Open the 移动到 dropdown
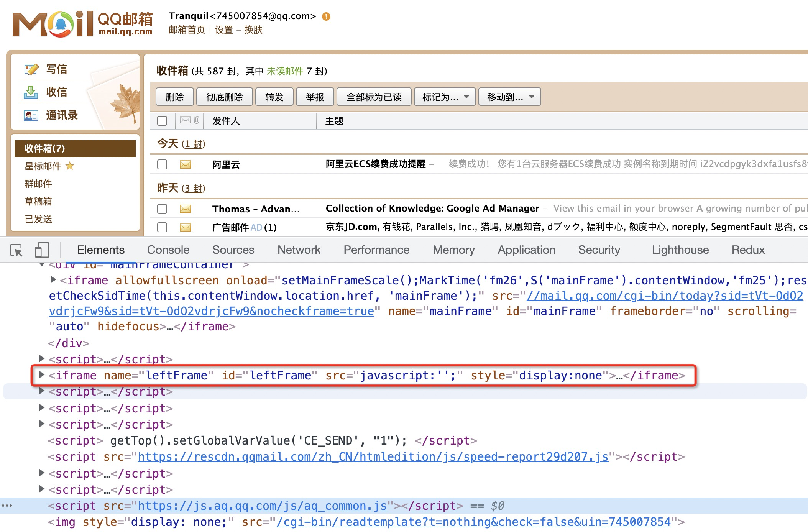This screenshot has width=808, height=532. click(x=510, y=97)
